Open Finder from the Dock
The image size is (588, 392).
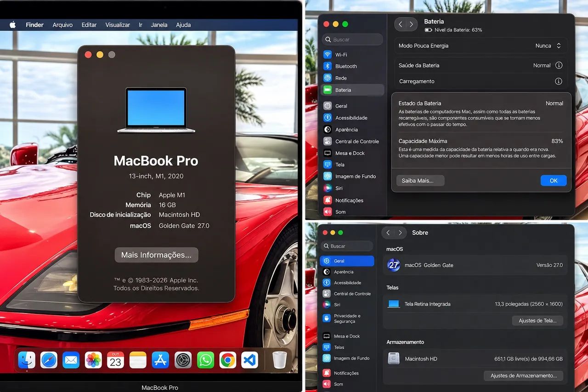coord(27,360)
